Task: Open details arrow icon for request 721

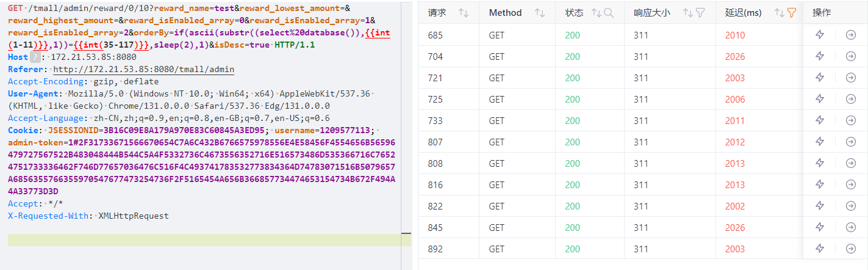Action: (850, 78)
